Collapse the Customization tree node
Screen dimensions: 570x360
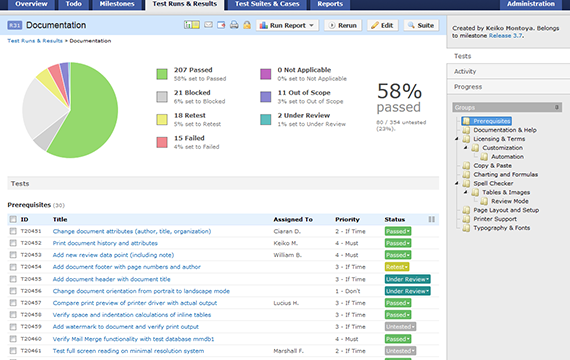pos(466,148)
